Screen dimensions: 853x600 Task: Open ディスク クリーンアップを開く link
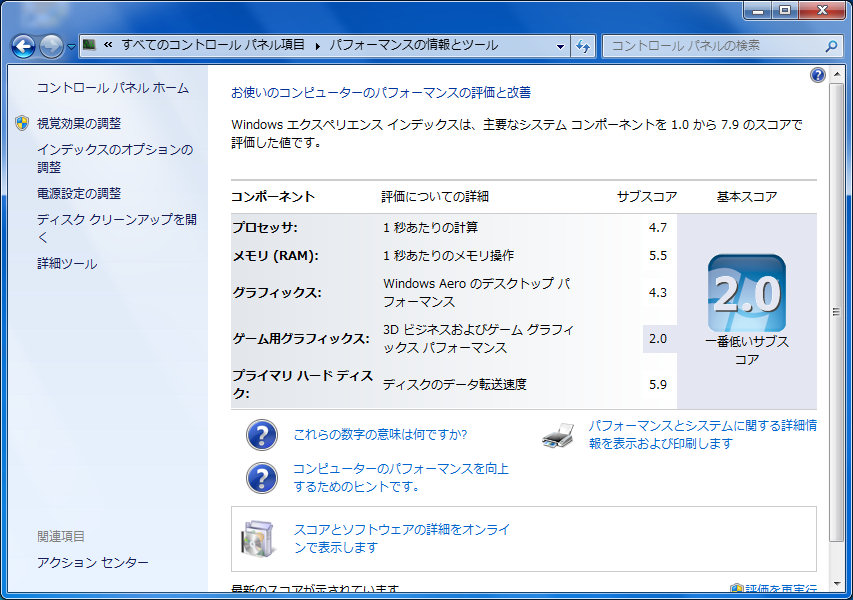(x=116, y=228)
